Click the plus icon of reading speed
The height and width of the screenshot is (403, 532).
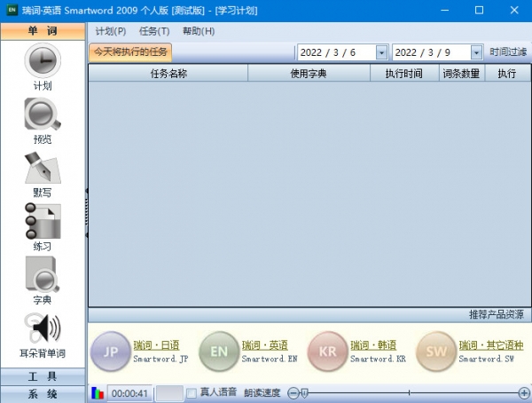pyautogui.click(x=524, y=393)
